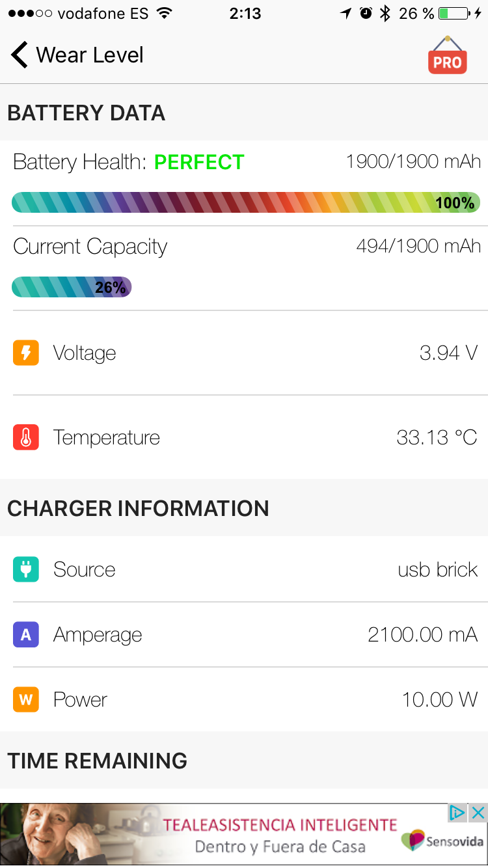This screenshot has width=488, height=868.
Task: Go back using the chevron arrow
Action: tap(20, 55)
